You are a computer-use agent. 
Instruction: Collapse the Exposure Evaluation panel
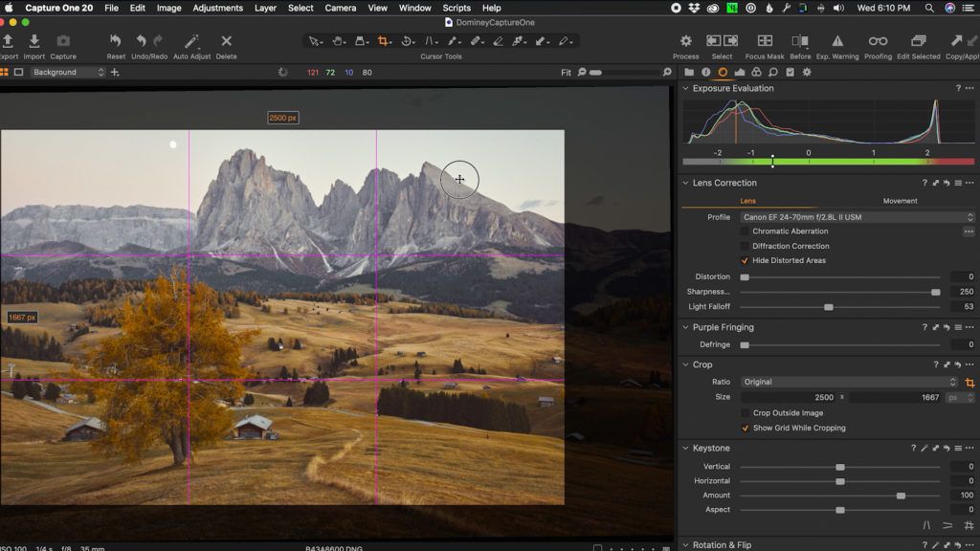[683, 88]
